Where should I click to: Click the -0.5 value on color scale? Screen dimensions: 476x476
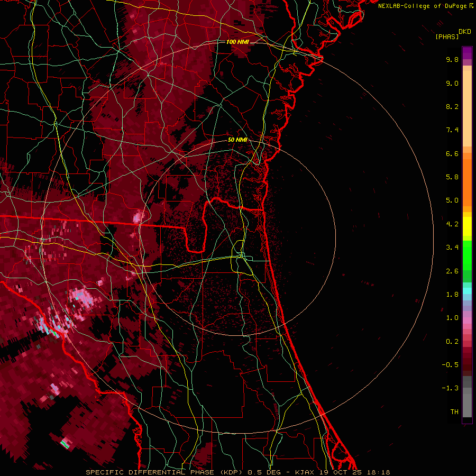450,365
